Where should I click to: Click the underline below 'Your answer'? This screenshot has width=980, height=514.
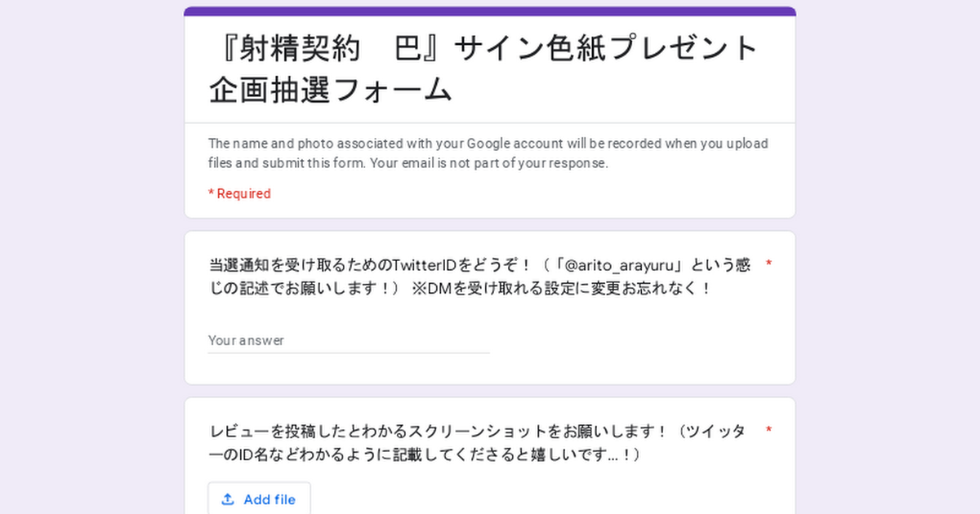[349, 353]
